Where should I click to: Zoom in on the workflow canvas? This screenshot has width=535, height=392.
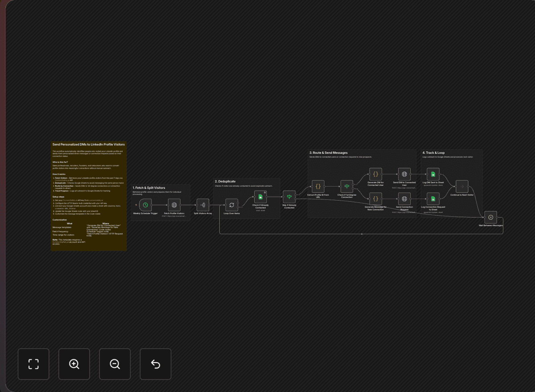[x=74, y=364]
